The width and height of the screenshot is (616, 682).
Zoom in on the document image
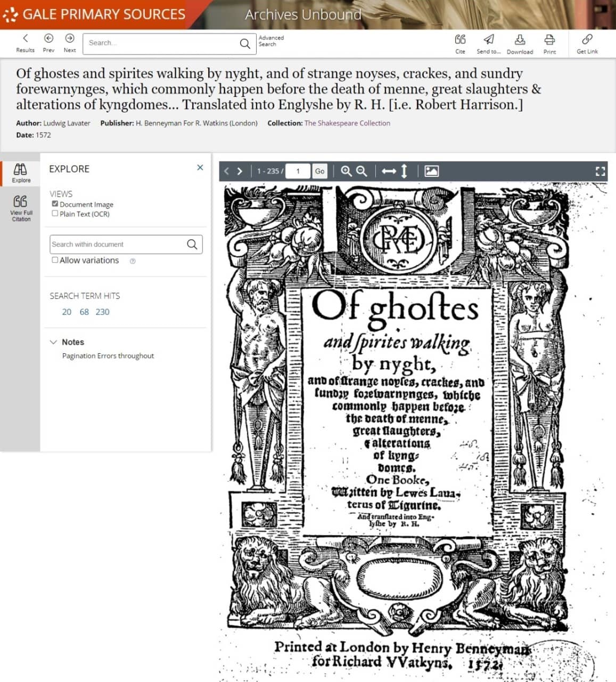coord(346,171)
